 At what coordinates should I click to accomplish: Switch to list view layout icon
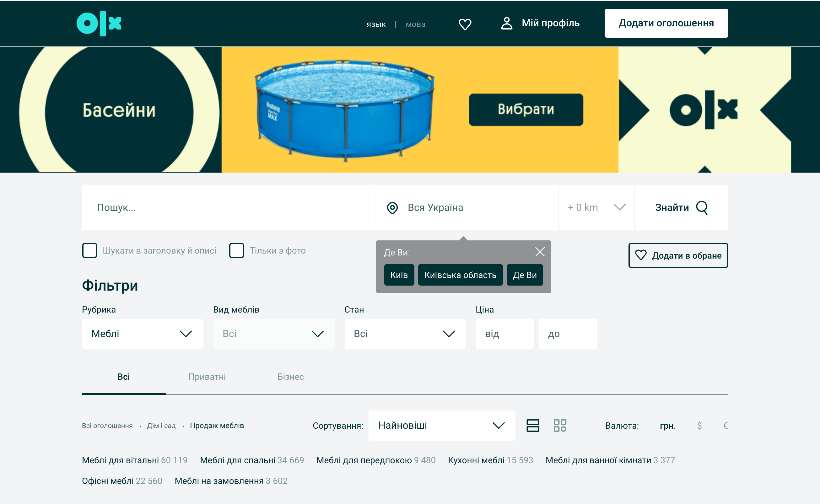point(532,425)
